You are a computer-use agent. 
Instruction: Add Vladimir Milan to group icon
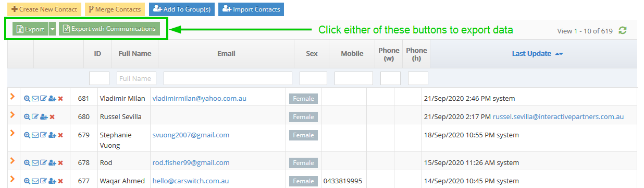(x=52, y=99)
